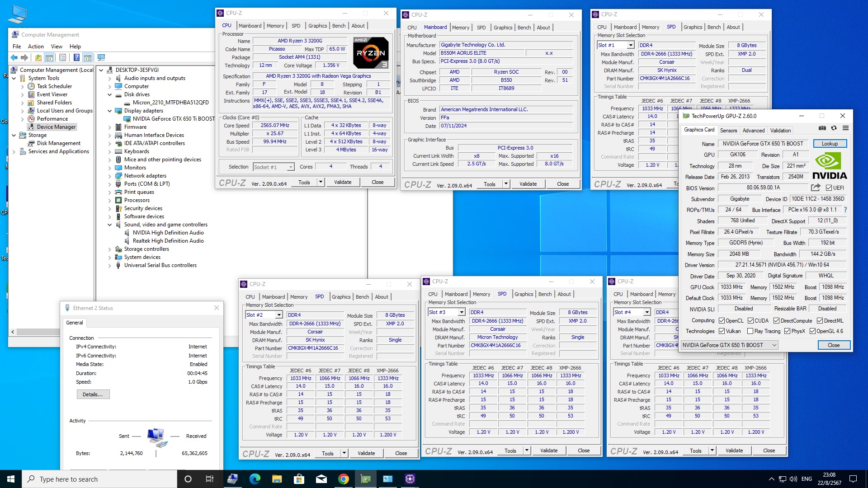Open Microsoft Store from taskbar
This screenshot has width=868, height=488.
pyautogui.click(x=299, y=479)
